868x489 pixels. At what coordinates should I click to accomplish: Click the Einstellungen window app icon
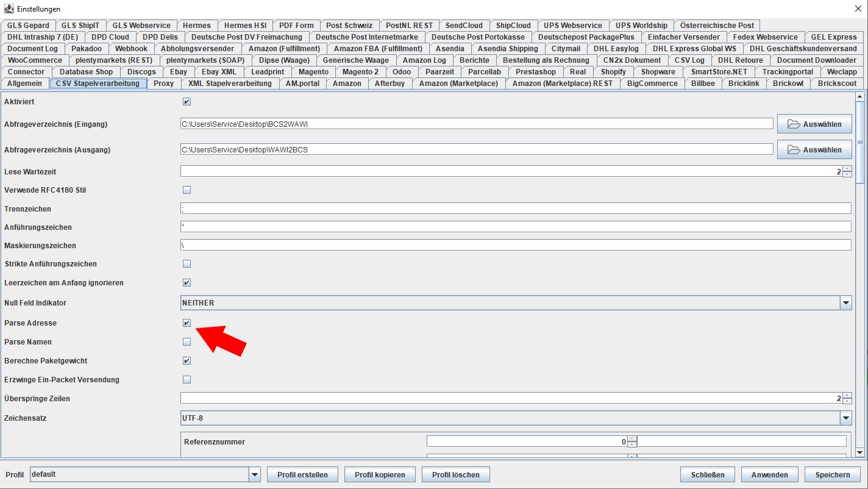[9, 9]
